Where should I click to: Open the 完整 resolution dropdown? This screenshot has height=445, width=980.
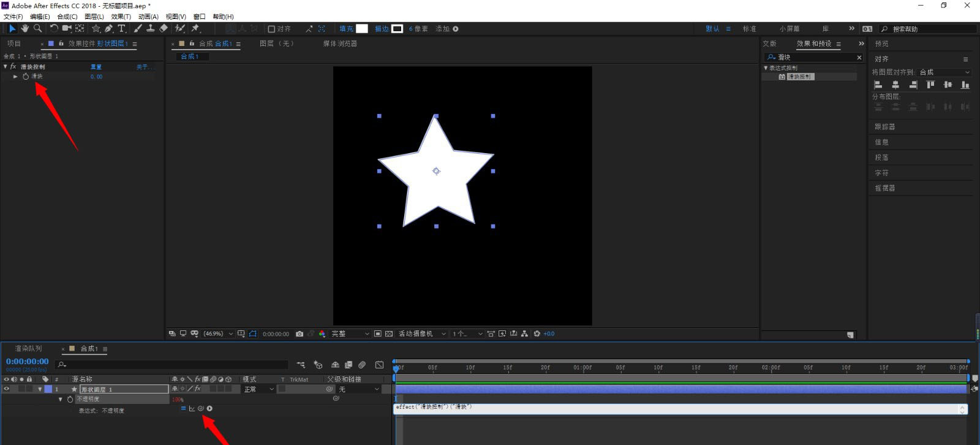351,334
